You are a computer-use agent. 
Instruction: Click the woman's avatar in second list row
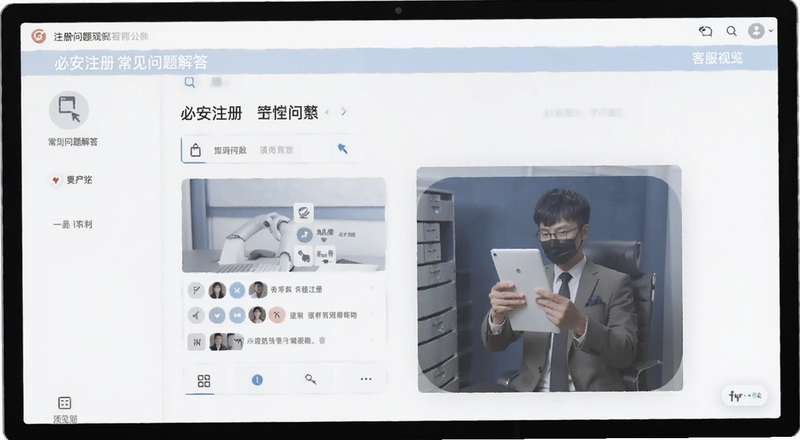257,315
